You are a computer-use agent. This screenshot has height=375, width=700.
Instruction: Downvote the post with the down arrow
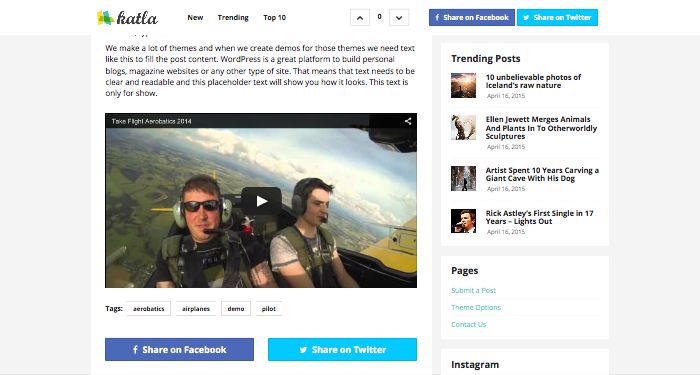[399, 18]
